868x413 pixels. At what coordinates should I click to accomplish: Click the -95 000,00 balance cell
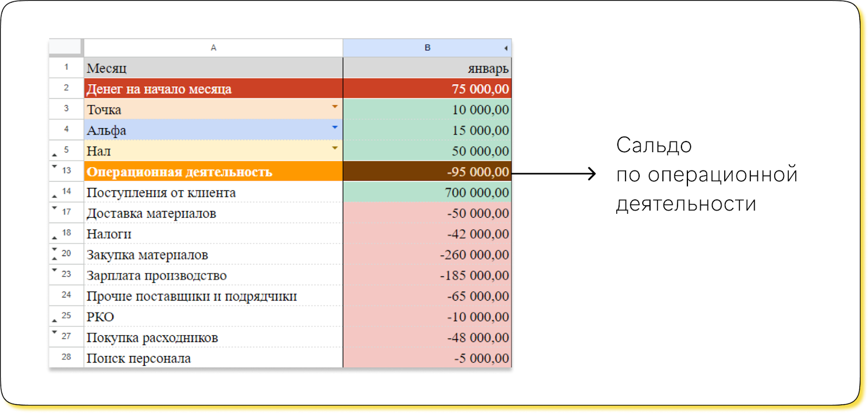pos(427,171)
